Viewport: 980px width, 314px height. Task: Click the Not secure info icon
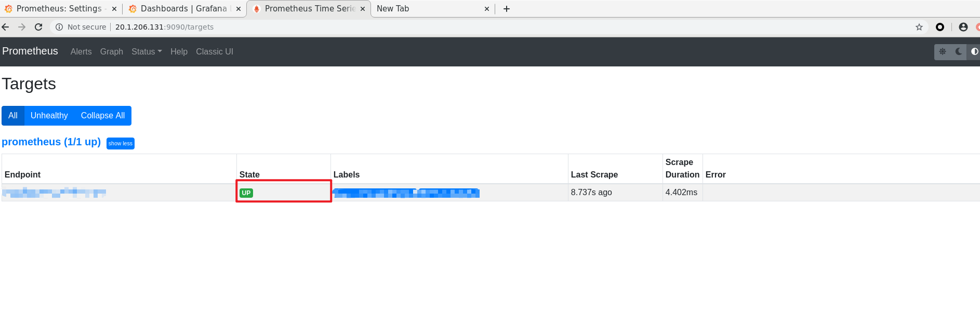(59, 27)
